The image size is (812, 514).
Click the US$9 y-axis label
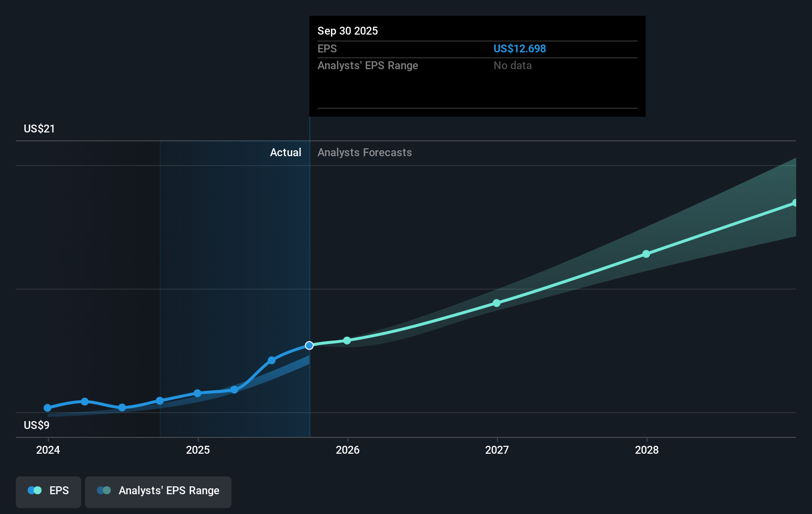coord(37,425)
